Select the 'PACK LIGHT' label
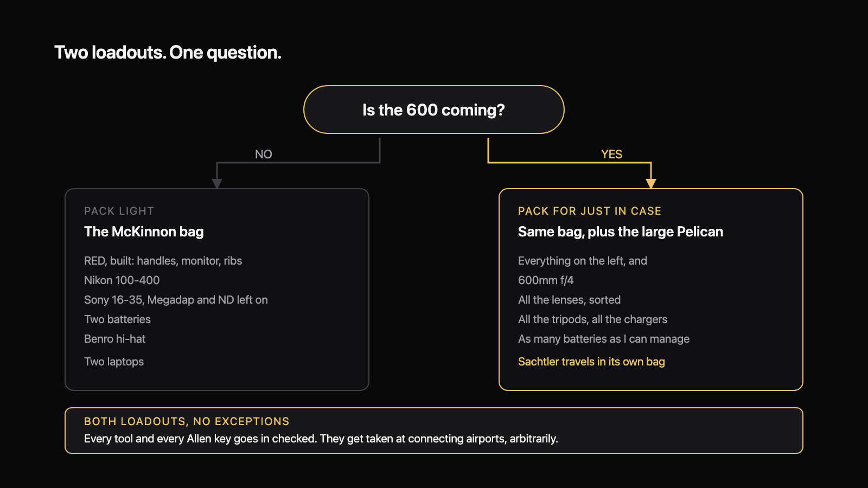The image size is (868, 488). [x=119, y=211]
